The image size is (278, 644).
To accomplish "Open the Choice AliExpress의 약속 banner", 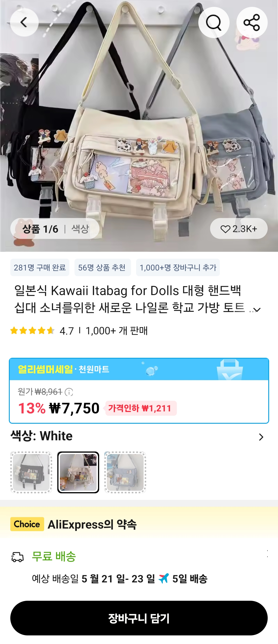I will click(x=139, y=524).
